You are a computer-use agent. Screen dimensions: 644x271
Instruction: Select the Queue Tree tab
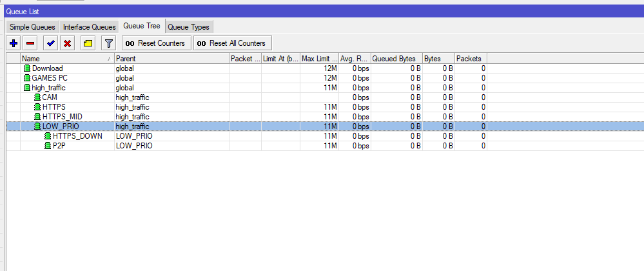click(142, 26)
